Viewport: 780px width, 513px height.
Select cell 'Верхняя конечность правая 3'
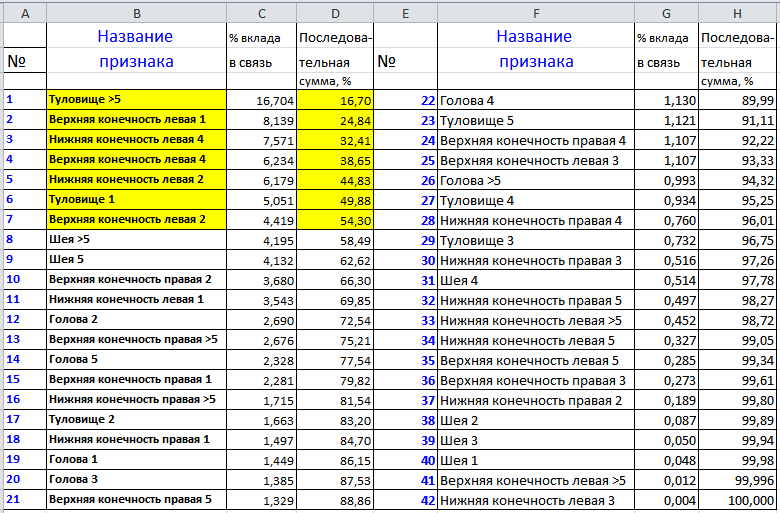tap(536, 380)
